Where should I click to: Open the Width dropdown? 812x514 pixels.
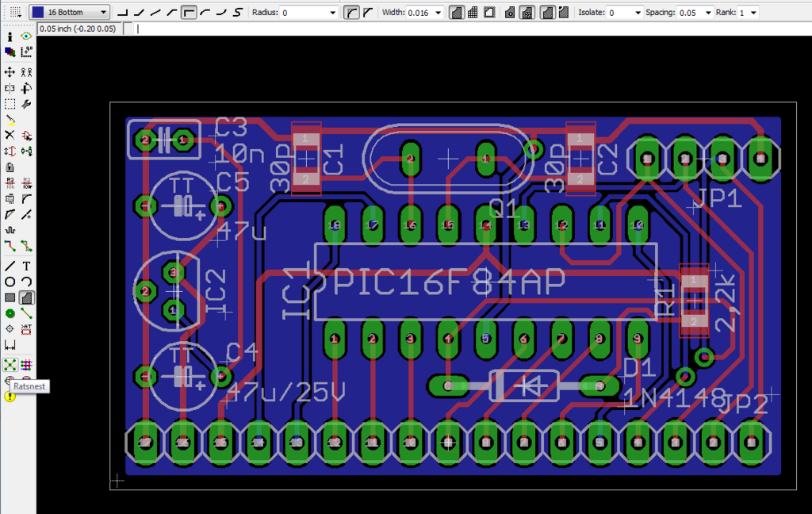click(438, 13)
